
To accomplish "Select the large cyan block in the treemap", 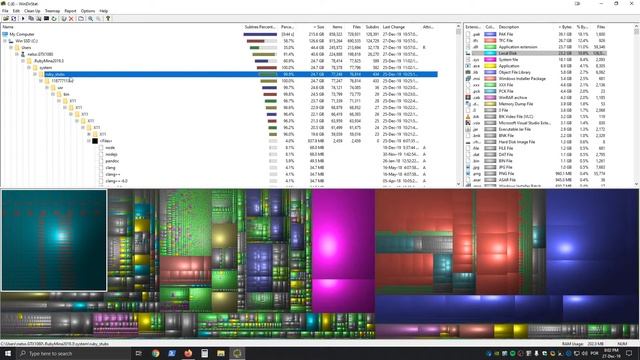I will click(54, 240).
